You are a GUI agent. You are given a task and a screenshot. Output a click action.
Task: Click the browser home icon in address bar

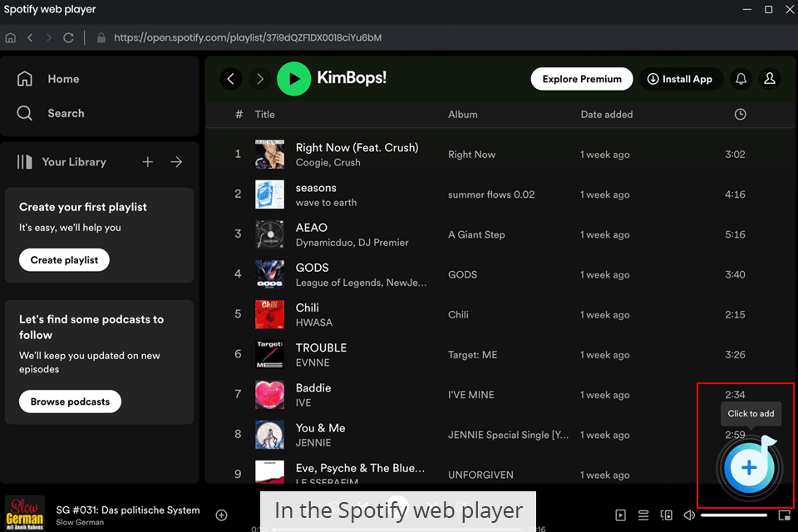pyautogui.click(x=10, y=37)
